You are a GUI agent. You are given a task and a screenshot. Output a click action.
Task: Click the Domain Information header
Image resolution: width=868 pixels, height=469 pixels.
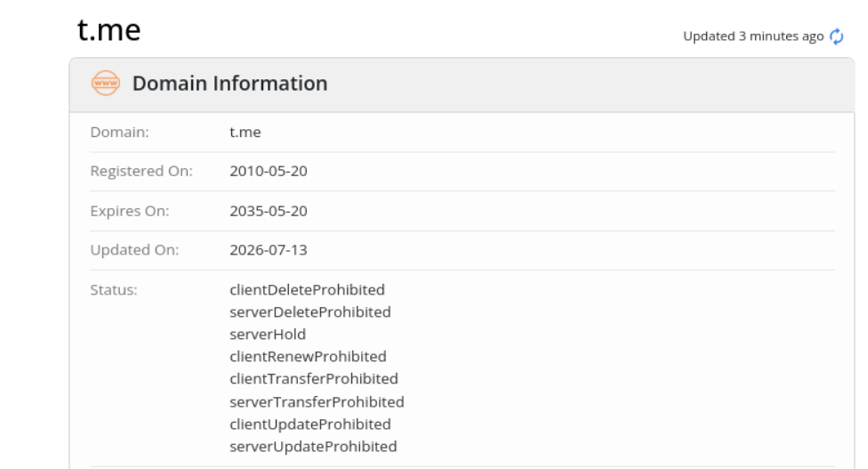click(229, 84)
